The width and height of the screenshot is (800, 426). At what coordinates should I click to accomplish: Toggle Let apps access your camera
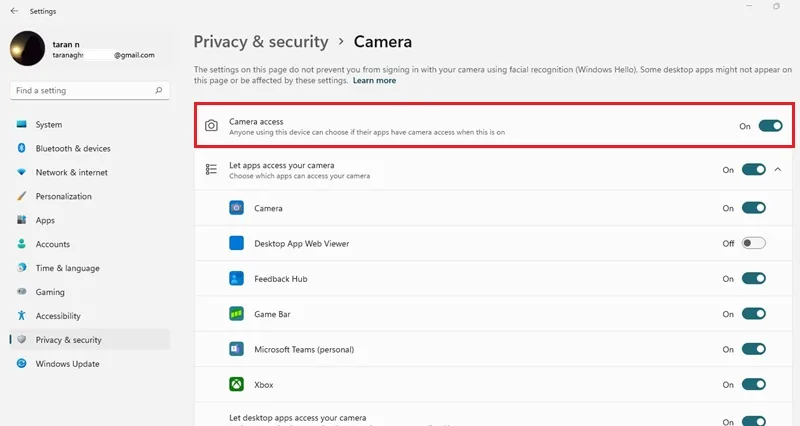coord(754,169)
